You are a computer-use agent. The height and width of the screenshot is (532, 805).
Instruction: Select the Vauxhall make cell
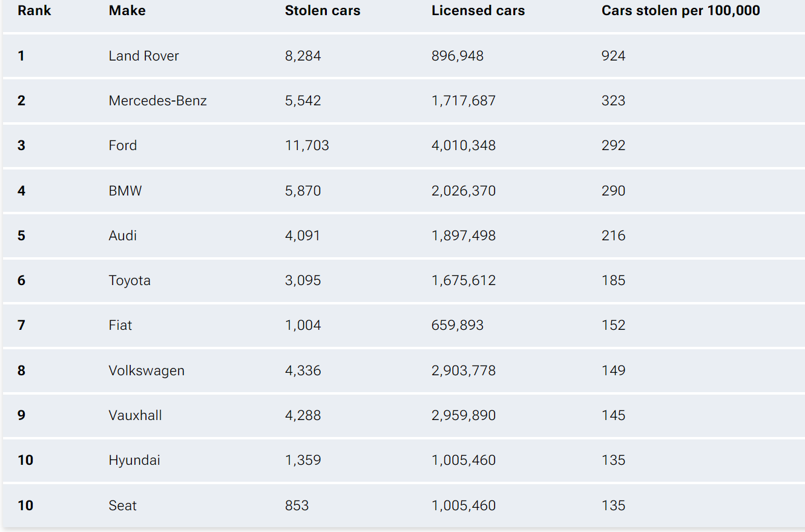(135, 415)
